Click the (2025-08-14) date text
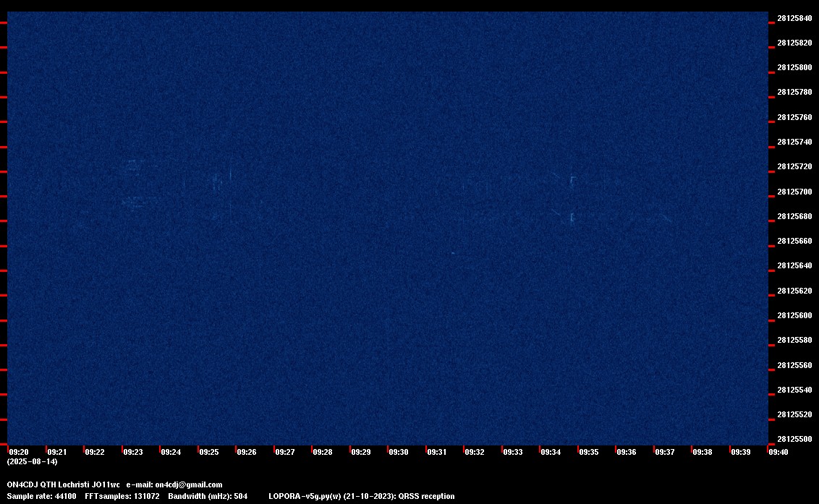 tap(33, 461)
